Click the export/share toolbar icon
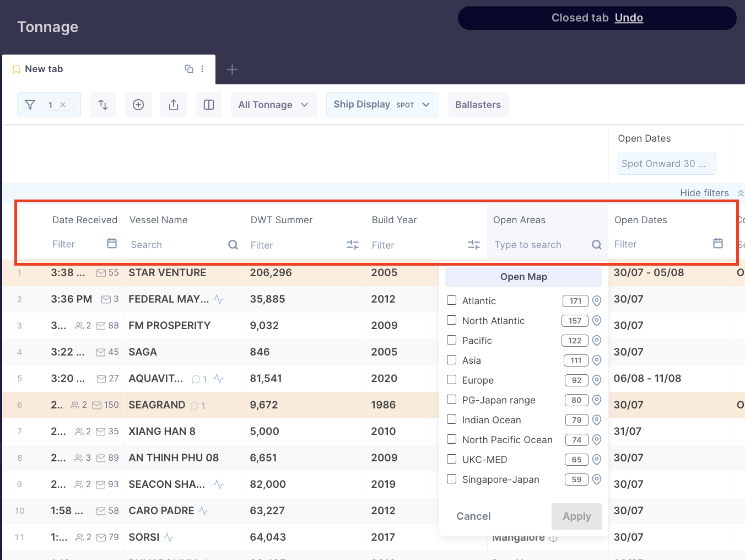 174,105
